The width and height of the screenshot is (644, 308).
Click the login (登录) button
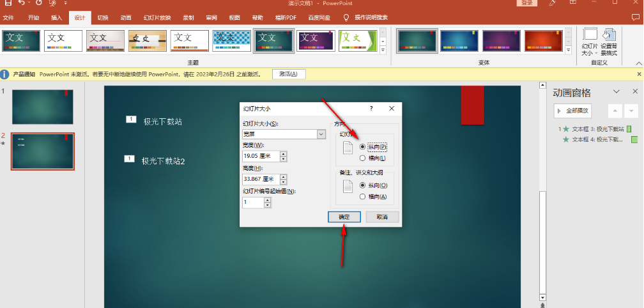(x=527, y=3)
